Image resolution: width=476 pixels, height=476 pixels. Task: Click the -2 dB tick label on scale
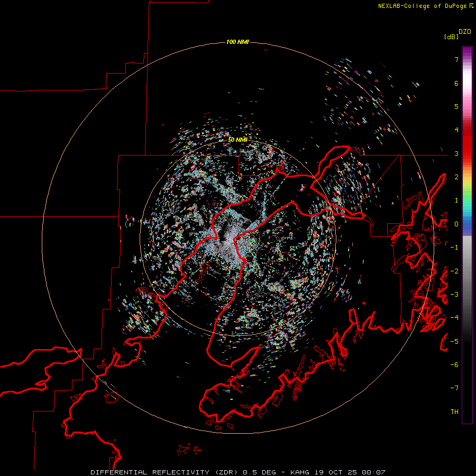(x=454, y=271)
